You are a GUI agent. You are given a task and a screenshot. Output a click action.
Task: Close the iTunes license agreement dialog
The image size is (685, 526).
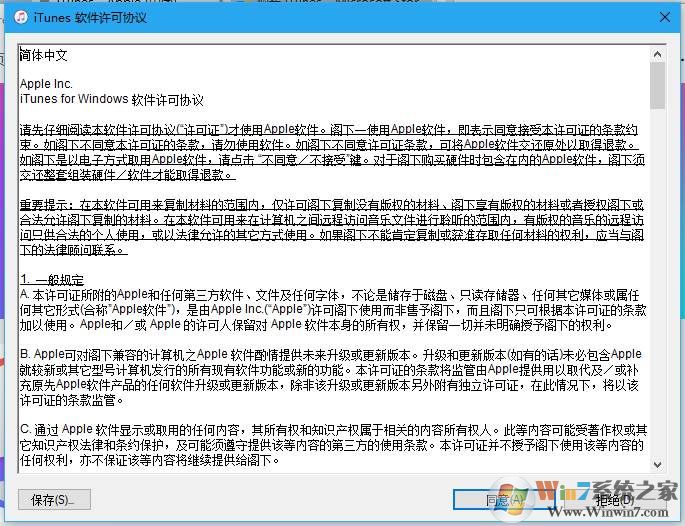point(665,17)
